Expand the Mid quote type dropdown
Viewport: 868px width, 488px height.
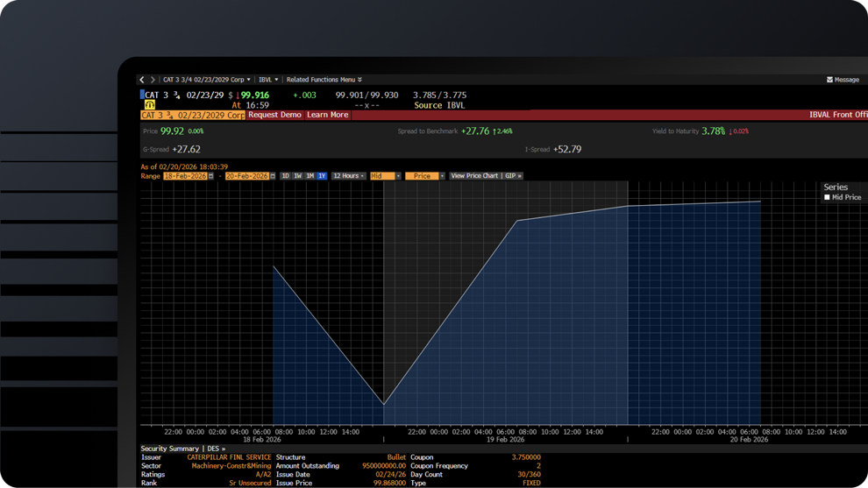pyautogui.click(x=385, y=176)
